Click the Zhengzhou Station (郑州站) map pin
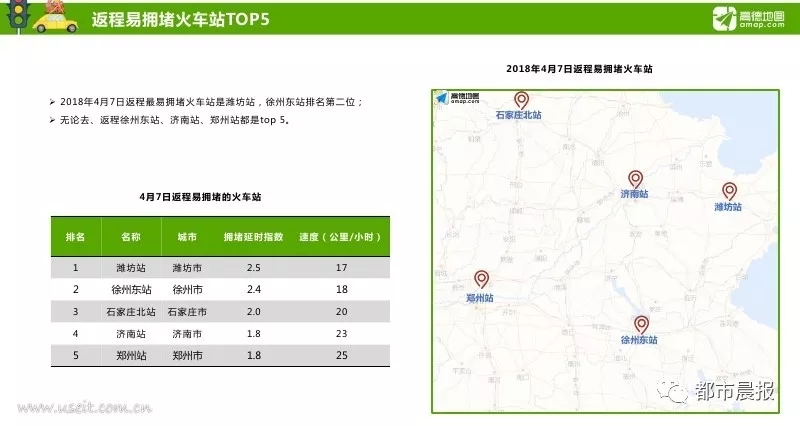This screenshot has height=426, width=800. click(x=481, y=280)
